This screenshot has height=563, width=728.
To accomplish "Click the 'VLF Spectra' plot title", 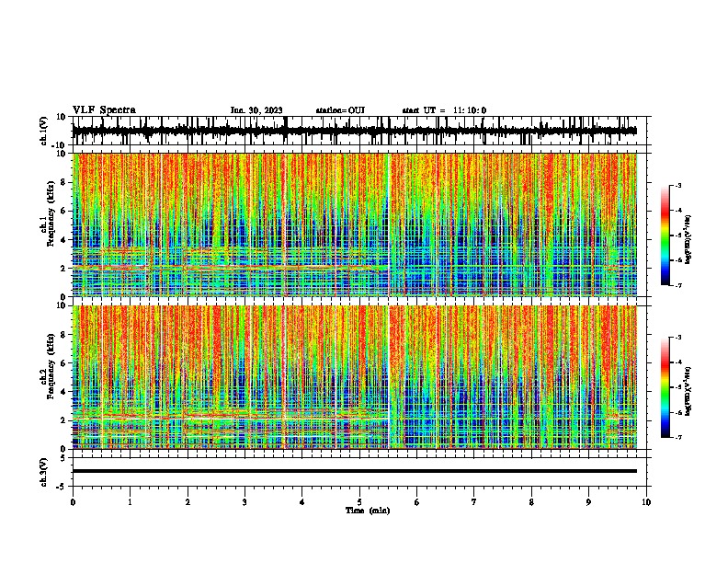I will click(x=104, y=110).
